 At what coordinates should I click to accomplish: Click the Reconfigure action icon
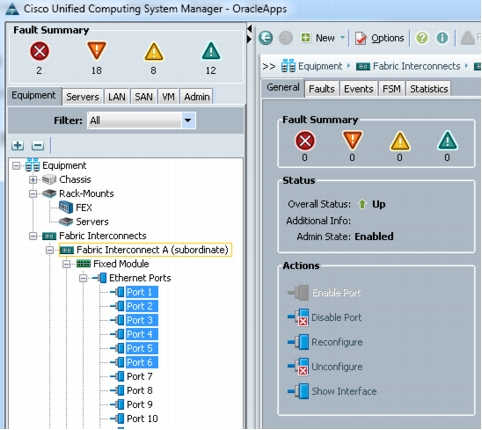click(x=299, y=342)
